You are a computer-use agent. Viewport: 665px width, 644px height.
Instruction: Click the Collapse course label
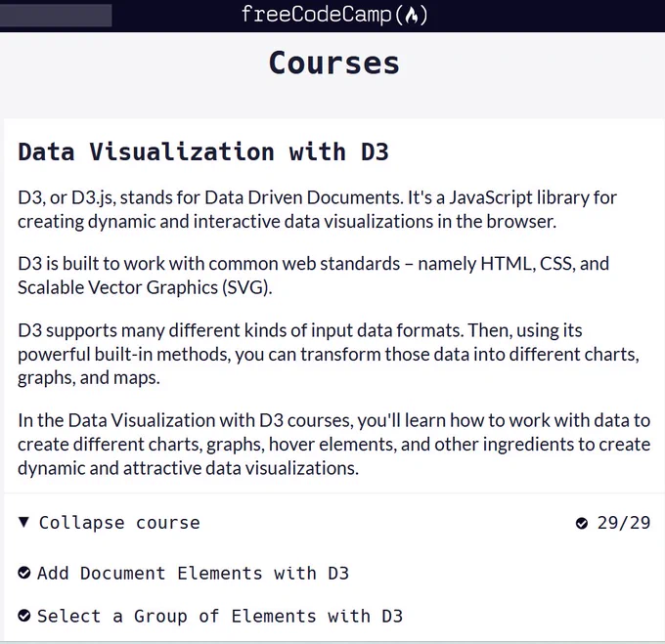tap(119, 523)
